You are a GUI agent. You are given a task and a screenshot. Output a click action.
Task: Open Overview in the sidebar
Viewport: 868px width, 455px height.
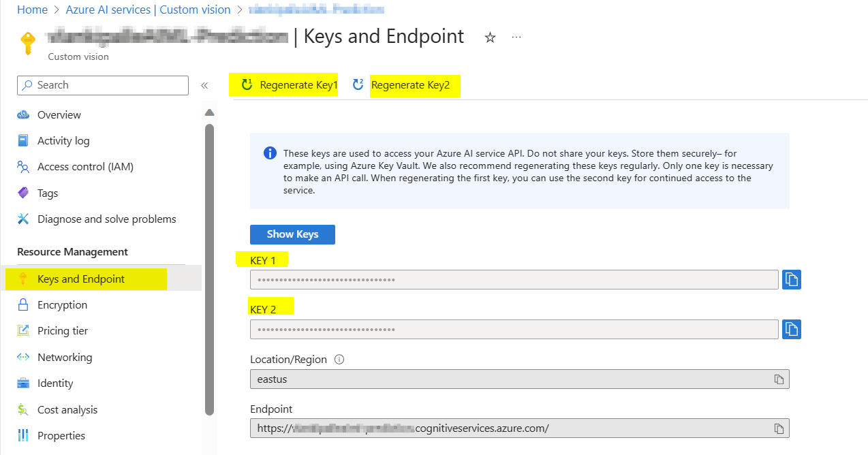click(59, 115)
